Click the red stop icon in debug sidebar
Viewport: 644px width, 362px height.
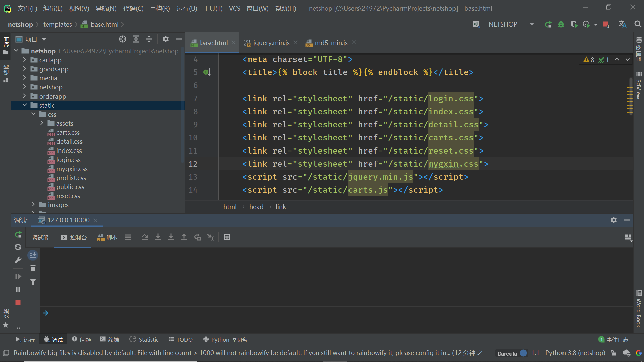click(18, 303)
